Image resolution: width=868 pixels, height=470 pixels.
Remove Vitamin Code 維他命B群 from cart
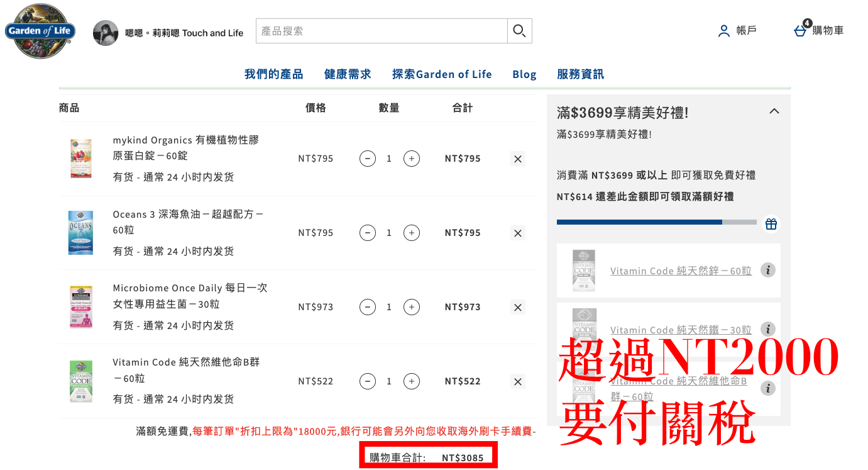click(x=518, y=382)
